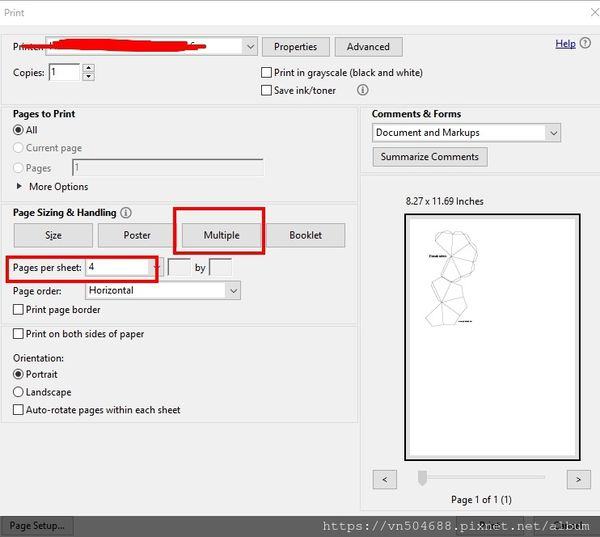Open the Printer selection dropdown
The image size is (600, 537).
[249, 46]
